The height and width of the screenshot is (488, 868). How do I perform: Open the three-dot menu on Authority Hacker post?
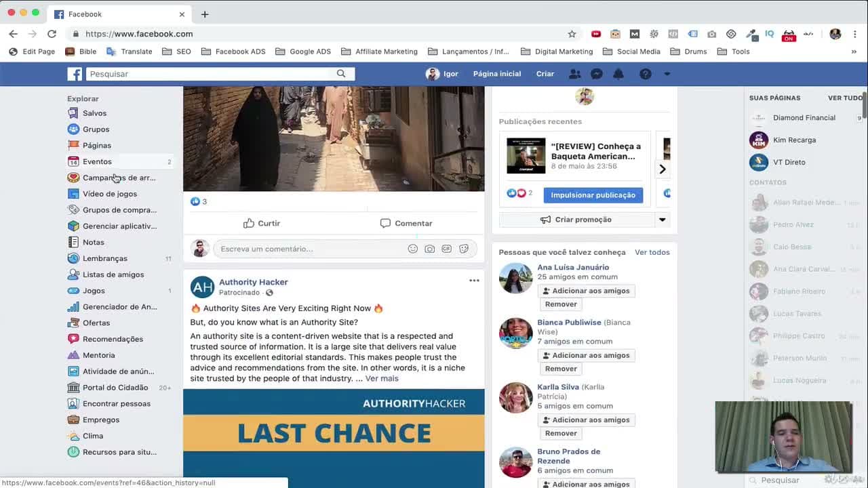pos(474,281)
